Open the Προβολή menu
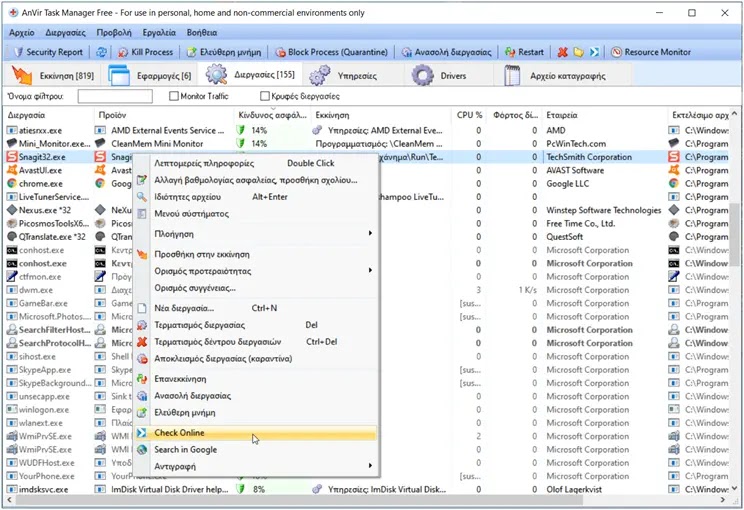The height and width of the screenshot is (510, 744). coord(114,33)
